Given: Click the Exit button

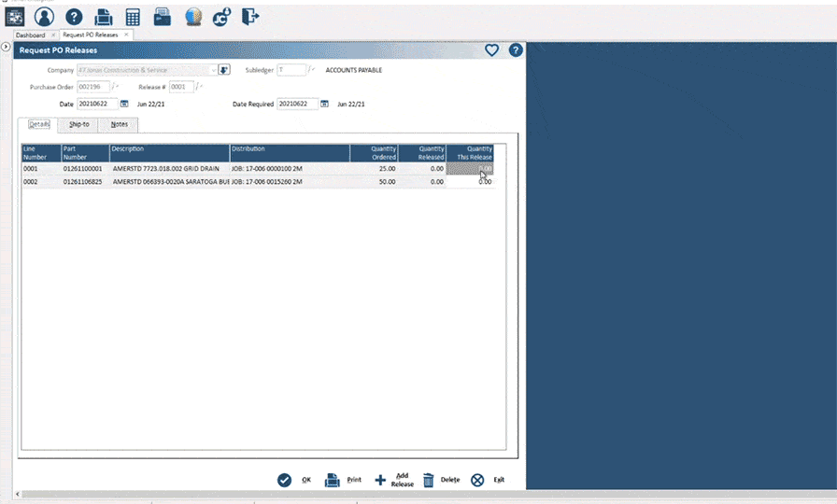Looking at the screenshot, I should [x=488, y=480].
